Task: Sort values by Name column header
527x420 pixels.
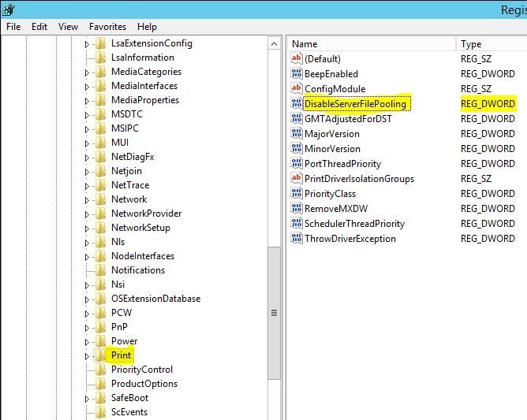Action: tap(372, 44)
